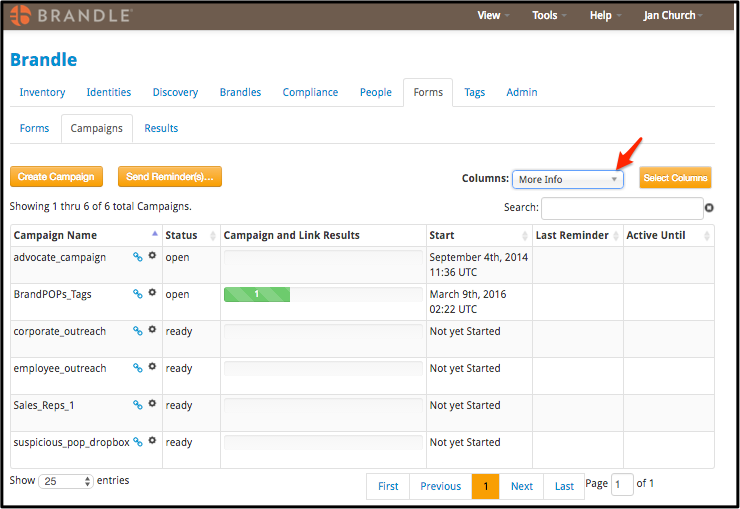Open gear menu for employee_outreach
The image size is (740, 509).
[x=152, y=366]
